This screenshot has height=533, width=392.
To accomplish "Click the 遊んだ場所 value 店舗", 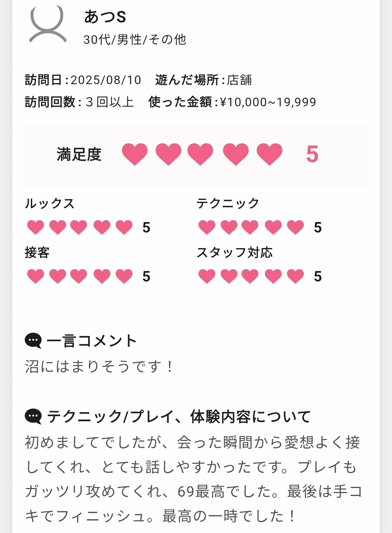I will tap(239, 80).
